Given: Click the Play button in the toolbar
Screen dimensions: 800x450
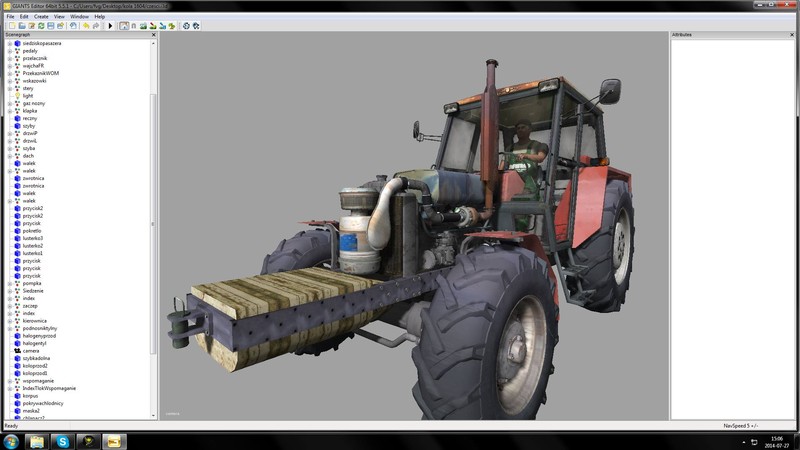Looking at the screenshot, I should pyautogui.click(x=109, y=25).
